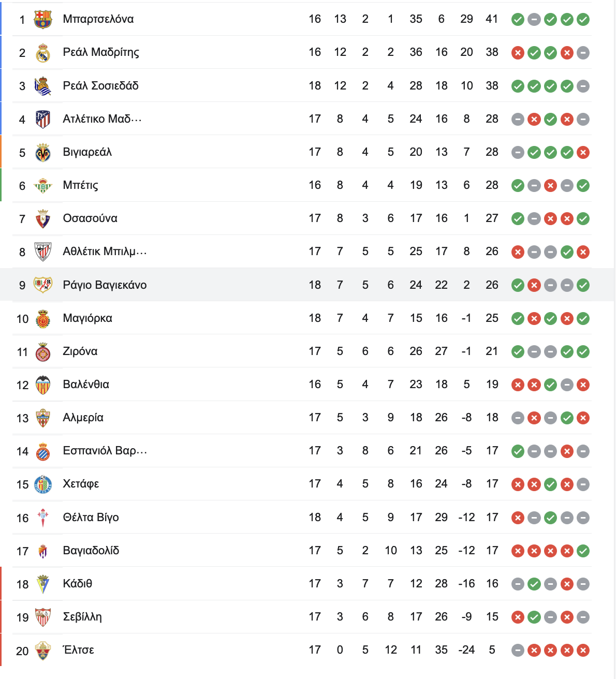This screenshot has width=616, height=679.
Task: Click Real Madrid's first red loss icon
Action: click(x=518, y=53)
